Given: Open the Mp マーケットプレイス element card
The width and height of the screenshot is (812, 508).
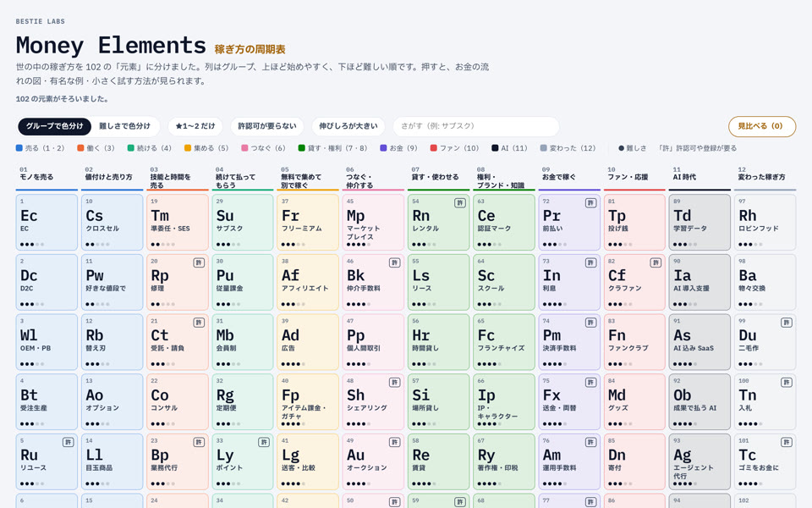Looking at the screenshot, I should click(373, 223).
